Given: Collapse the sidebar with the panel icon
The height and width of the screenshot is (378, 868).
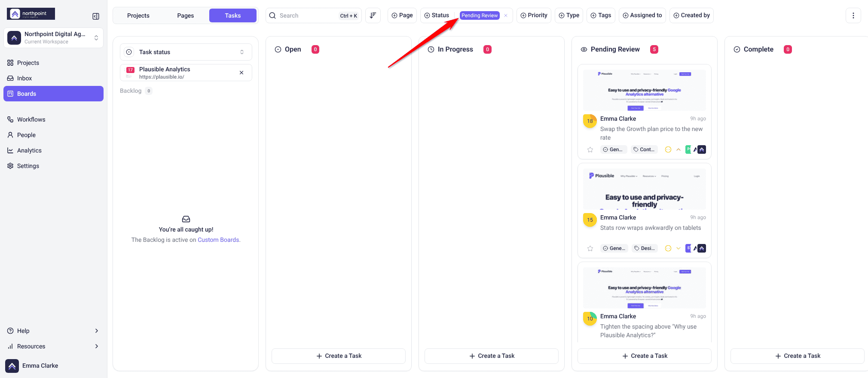Looking at the screenshot, I should coord(96,16).
